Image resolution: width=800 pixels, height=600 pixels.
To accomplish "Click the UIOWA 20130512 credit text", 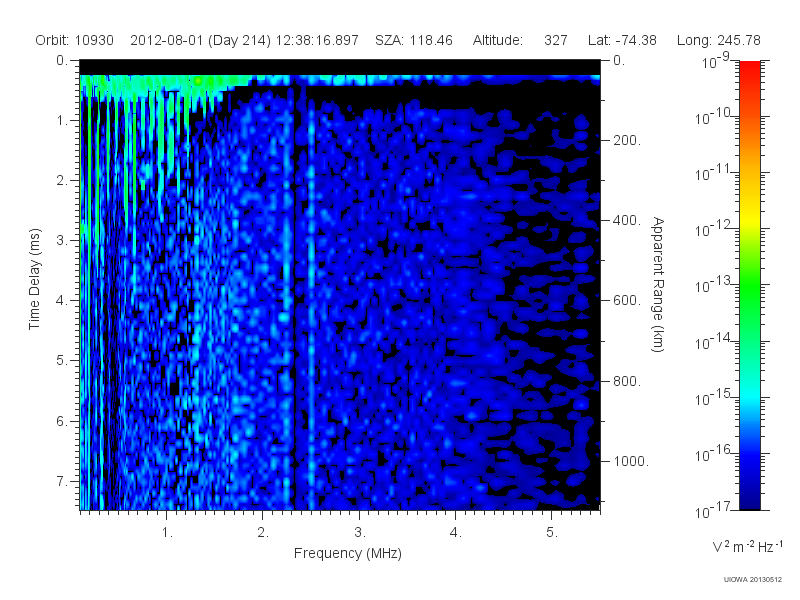I will (x=753, y=579).
